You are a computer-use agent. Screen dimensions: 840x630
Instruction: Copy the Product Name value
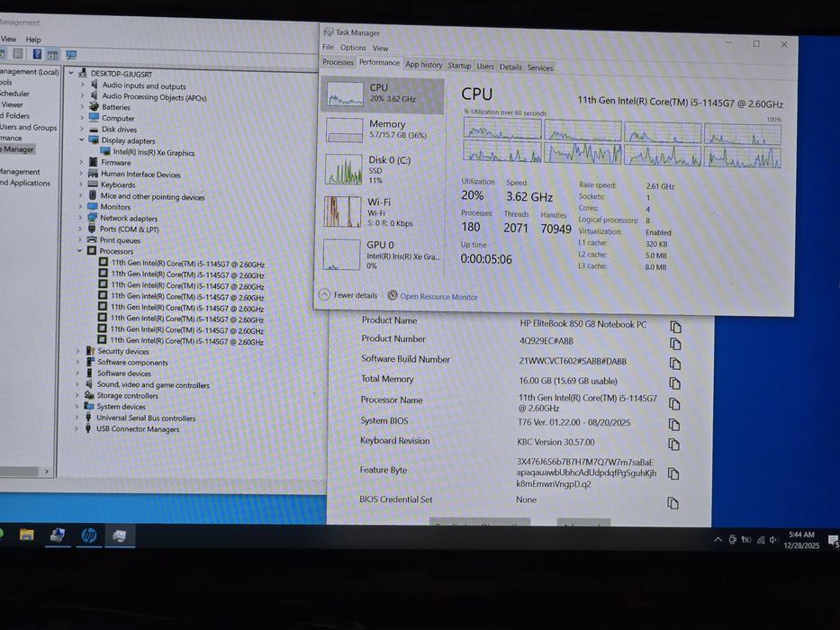click(x=675, y=326)
